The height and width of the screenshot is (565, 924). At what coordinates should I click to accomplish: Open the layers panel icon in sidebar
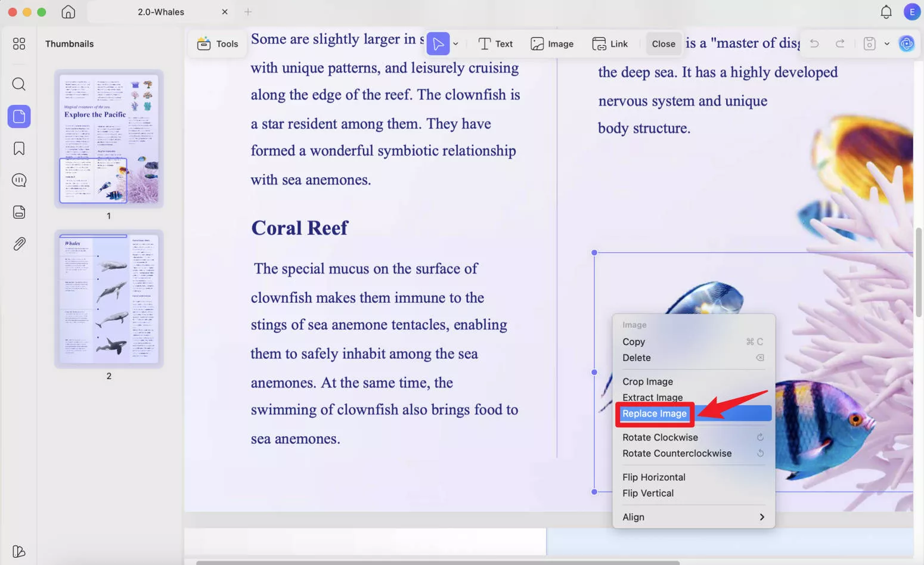19,212
